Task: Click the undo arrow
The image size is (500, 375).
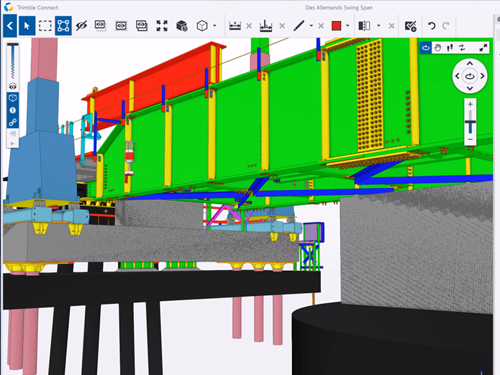Action: pos(432,26)
